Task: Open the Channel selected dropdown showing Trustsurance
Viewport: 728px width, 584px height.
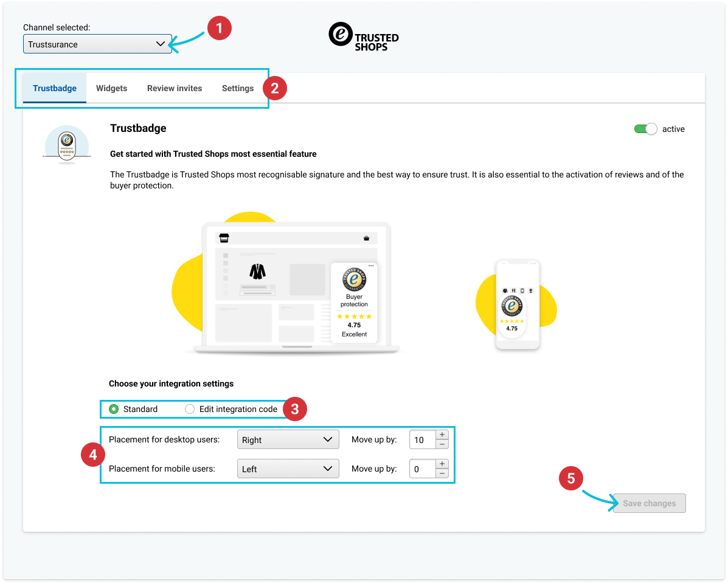Action: click(x=97, y=44)
